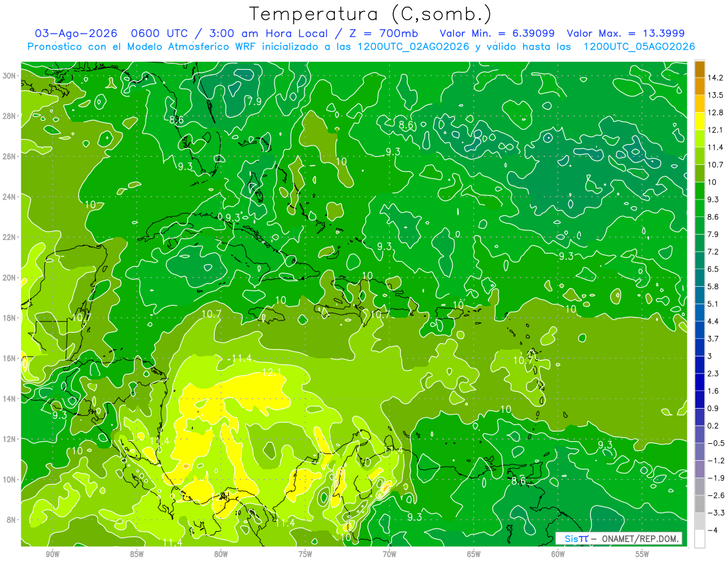Pick the yellow swatch between 12.1 and 12.8
This screenshot has height=562, width=728.
699,121
